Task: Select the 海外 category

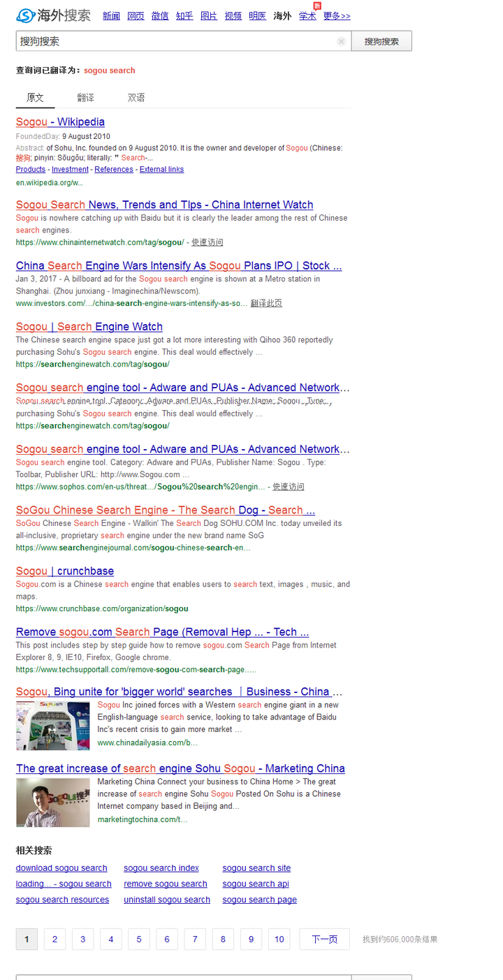Action: pos(282,16)
